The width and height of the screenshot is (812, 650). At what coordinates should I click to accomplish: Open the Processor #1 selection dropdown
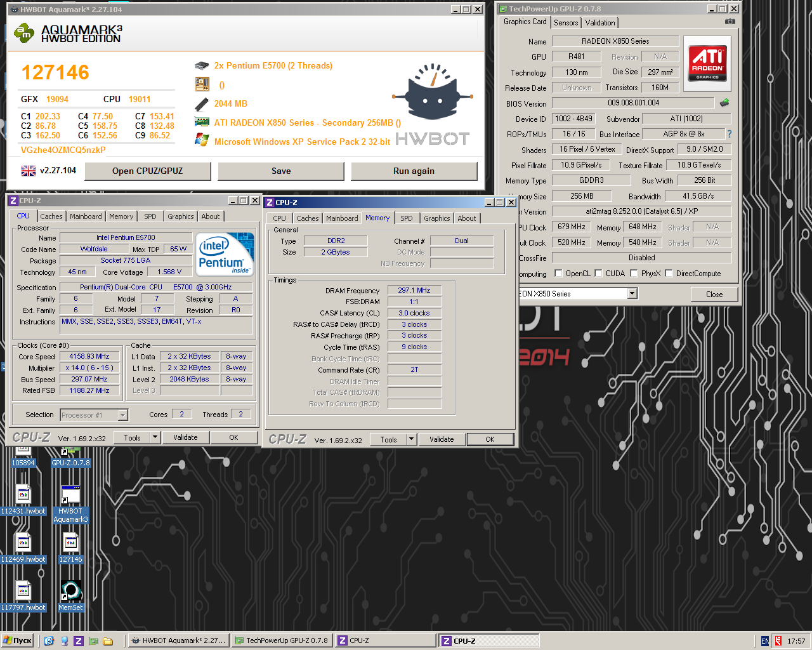[x=123, y=415]
